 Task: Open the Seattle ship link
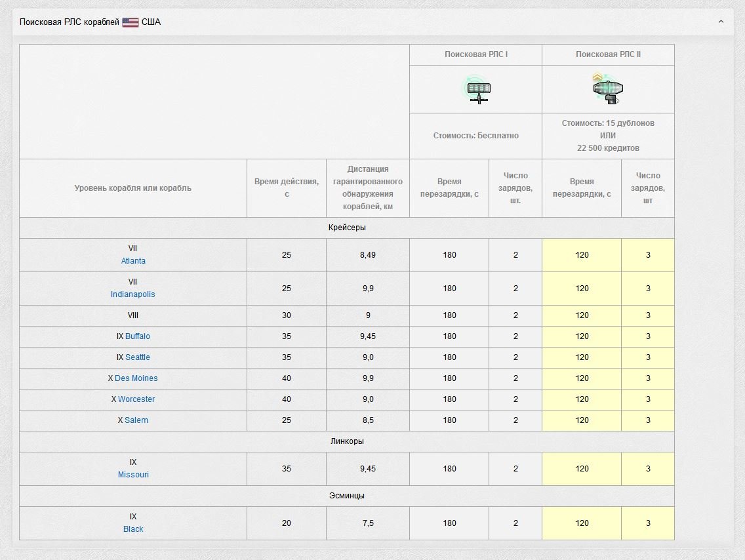138,357
